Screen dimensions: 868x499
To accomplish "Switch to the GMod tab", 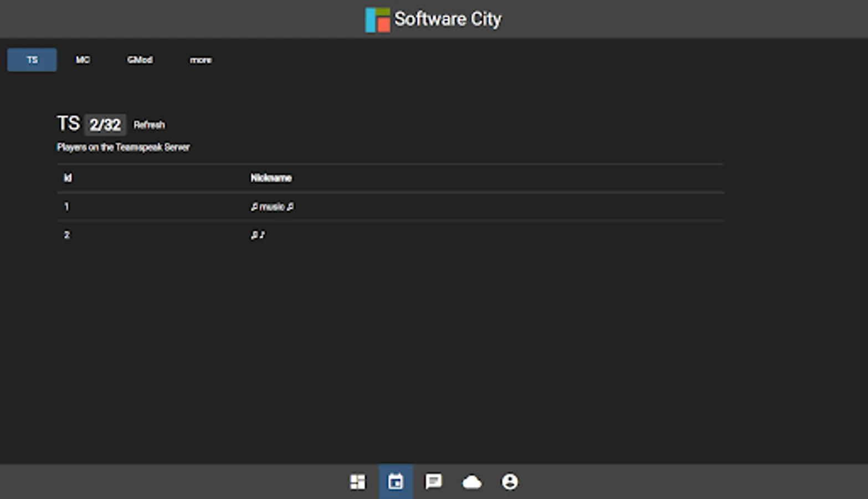I will click(140, 60).
